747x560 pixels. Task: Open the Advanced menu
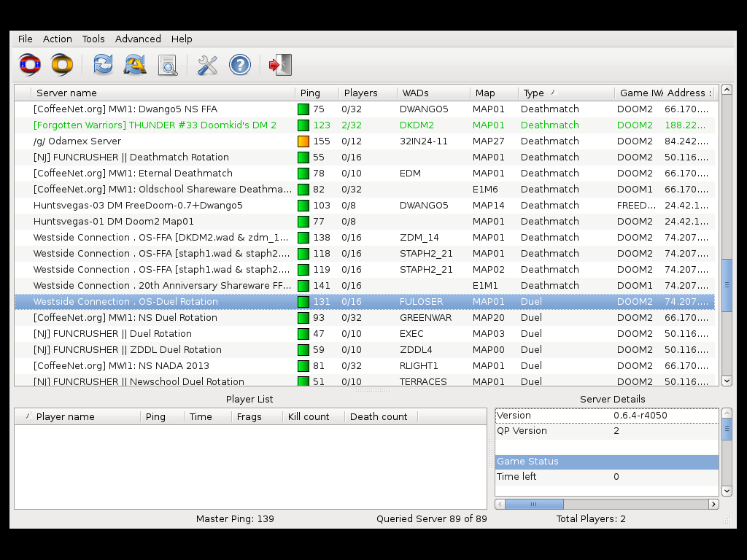point(138,39)
